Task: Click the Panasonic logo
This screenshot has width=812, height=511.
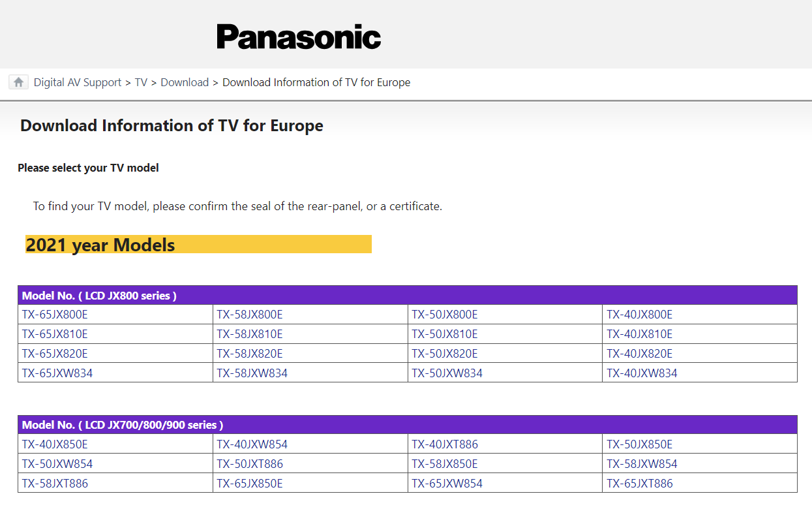Action: (x=299, y=37)
